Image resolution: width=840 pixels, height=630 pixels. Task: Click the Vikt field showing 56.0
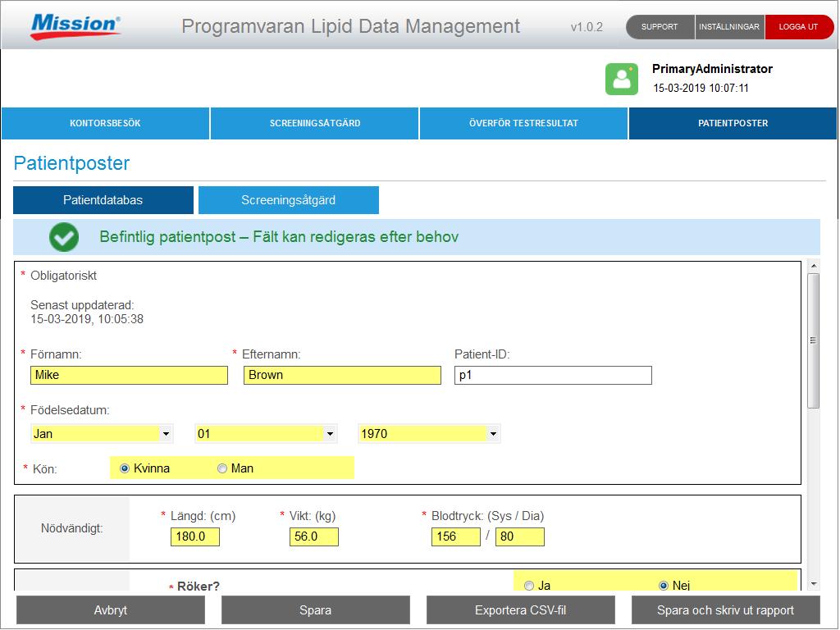click(314, 536)
